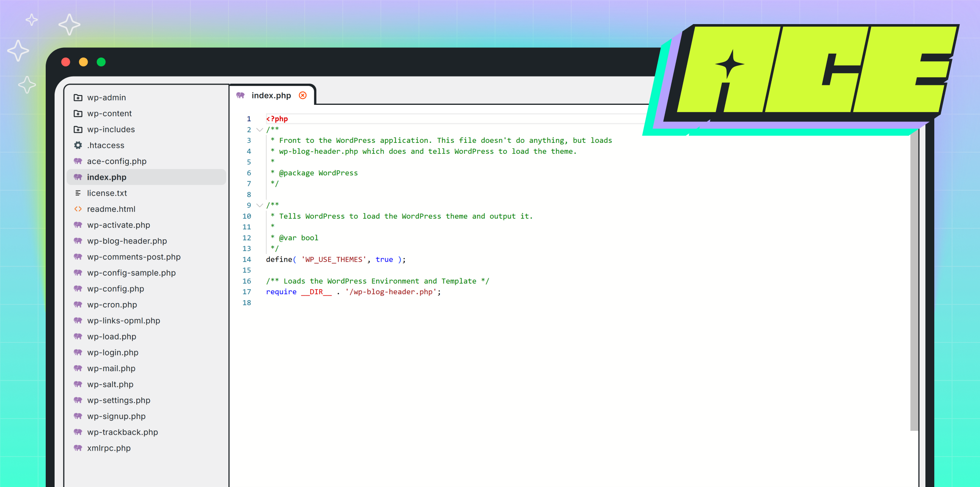Click the folder icon next to wp-admin
The height and width of the screenshot is (487, 980).
(x=78, y=97)
